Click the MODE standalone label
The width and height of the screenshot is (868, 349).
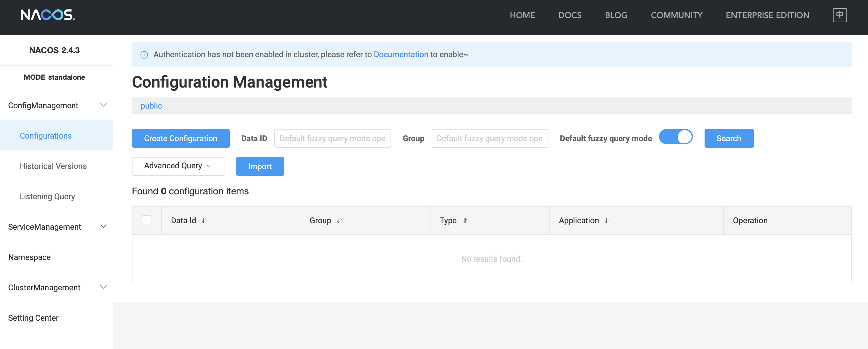tap(55, 77)
